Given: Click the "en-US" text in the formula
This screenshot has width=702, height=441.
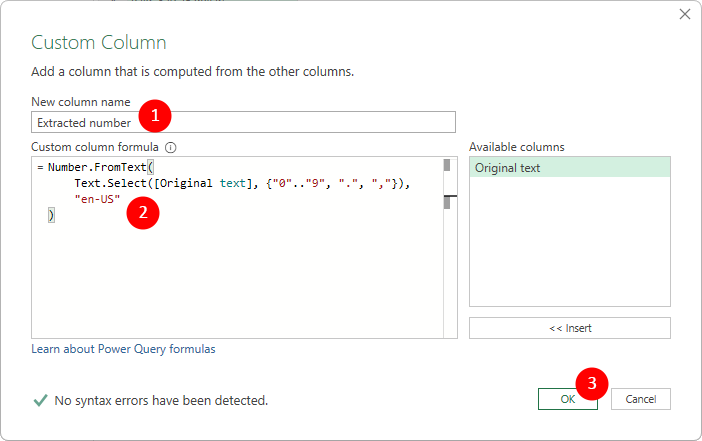Looking at the screenshot, I should pos(97,199).
